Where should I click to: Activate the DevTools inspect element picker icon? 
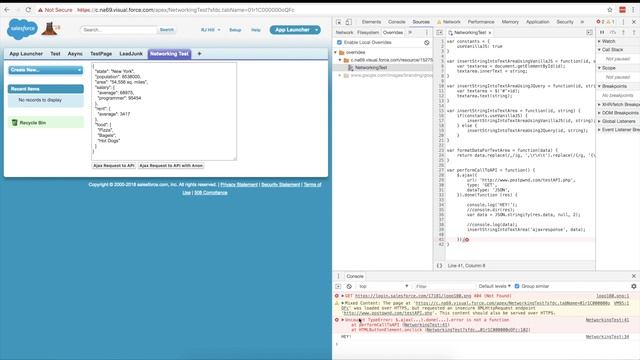point(338,22)
